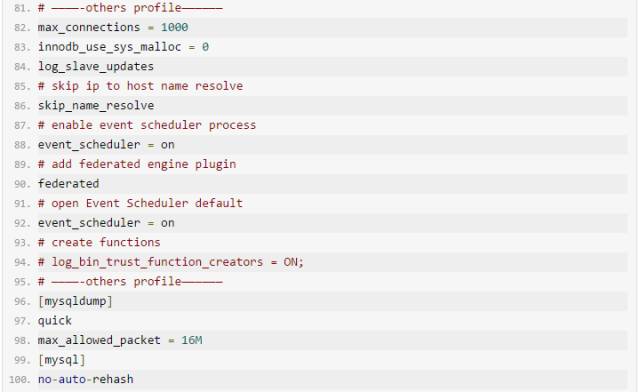
Task: Click event_scheduler on line 88
Action: 89,145
